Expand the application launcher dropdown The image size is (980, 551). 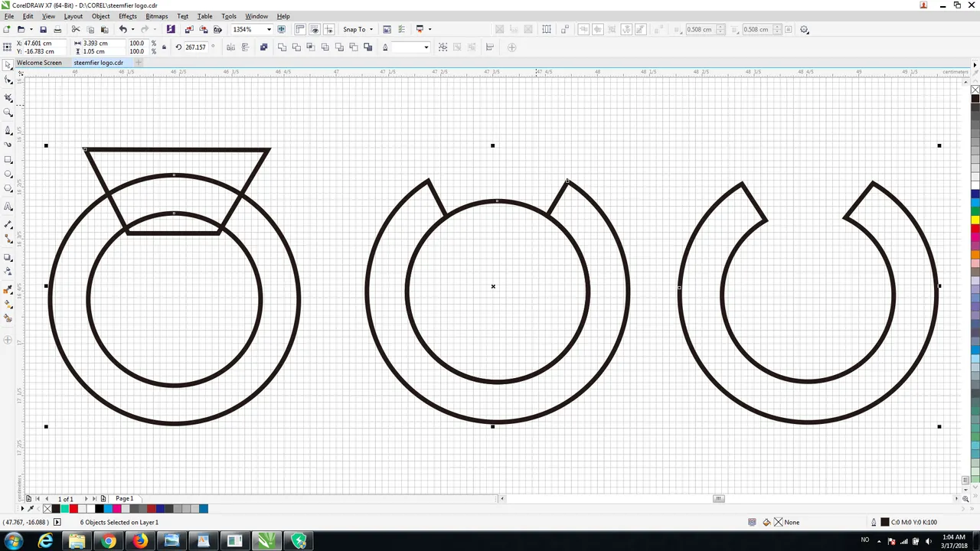click(430, 29)
